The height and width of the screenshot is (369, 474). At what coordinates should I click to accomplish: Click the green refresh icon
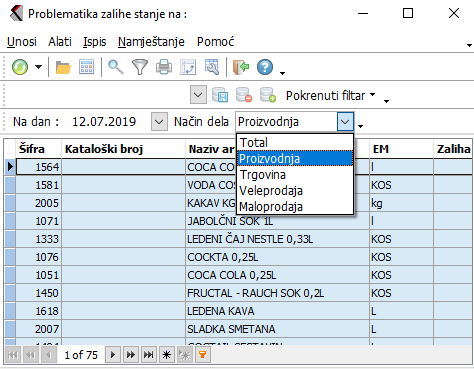[x=20, y=67]
